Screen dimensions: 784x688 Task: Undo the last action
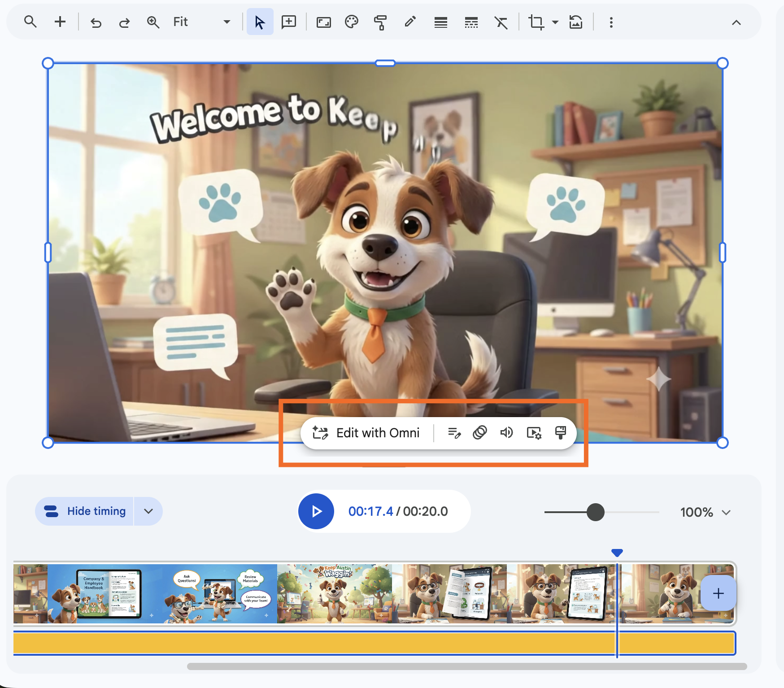[x=96, y=22]
